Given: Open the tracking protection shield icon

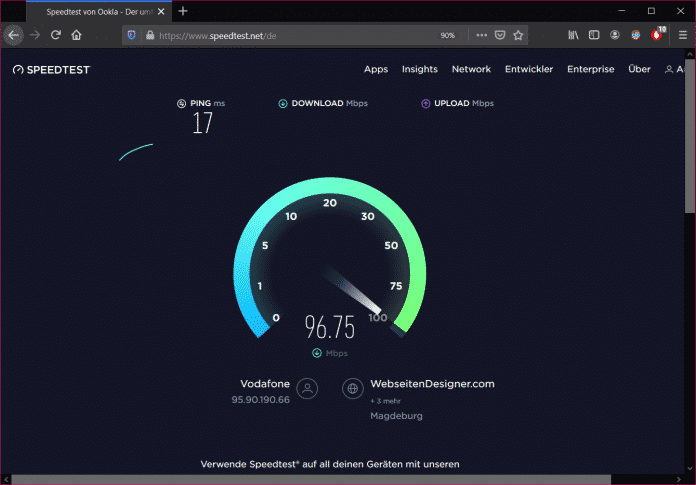Looking at the screenshot, I should click(x=131, y=35).
